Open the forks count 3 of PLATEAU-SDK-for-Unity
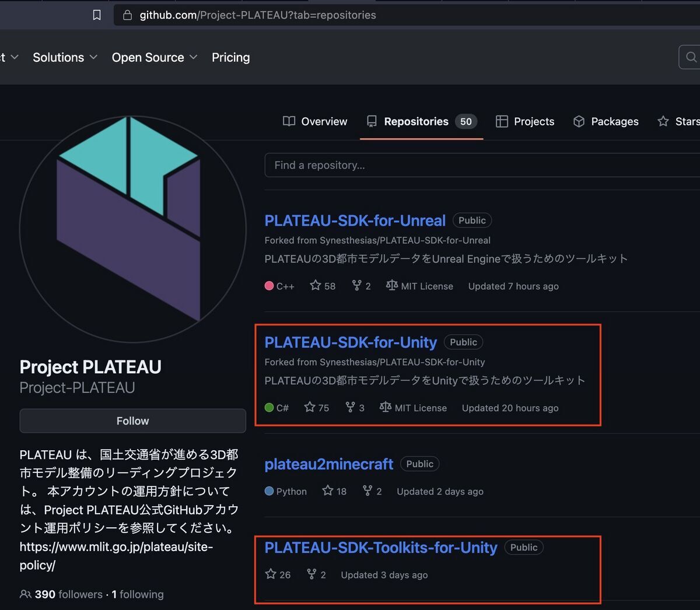Image resolution: width=700 pixels, height=610 pixels. coord(355,408)
